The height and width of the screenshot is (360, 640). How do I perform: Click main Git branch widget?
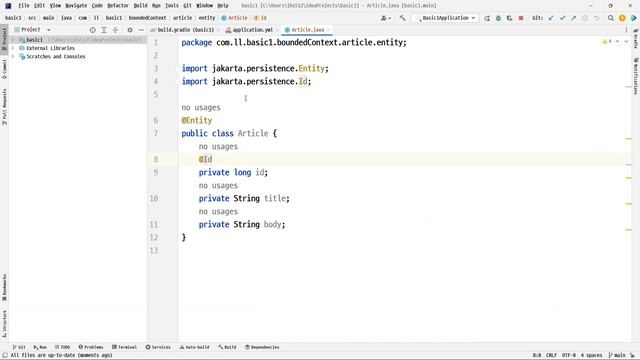617,355
